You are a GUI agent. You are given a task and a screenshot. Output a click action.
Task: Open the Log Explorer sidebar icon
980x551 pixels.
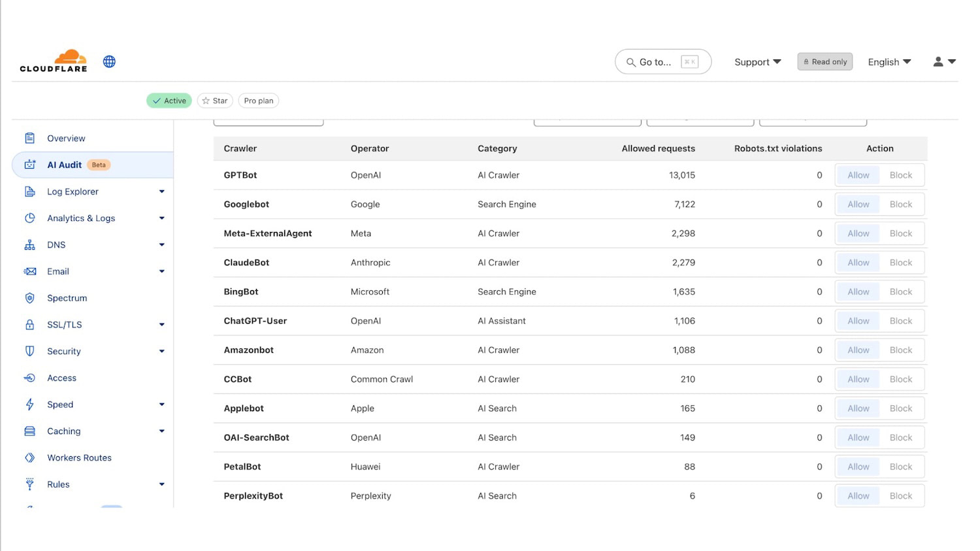pos(30,192)
